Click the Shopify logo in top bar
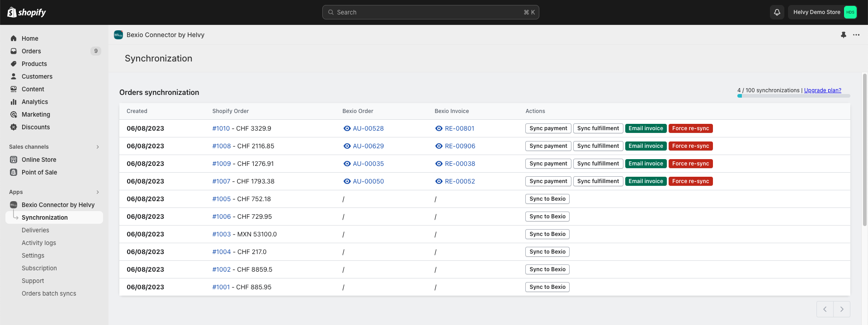 27,12
